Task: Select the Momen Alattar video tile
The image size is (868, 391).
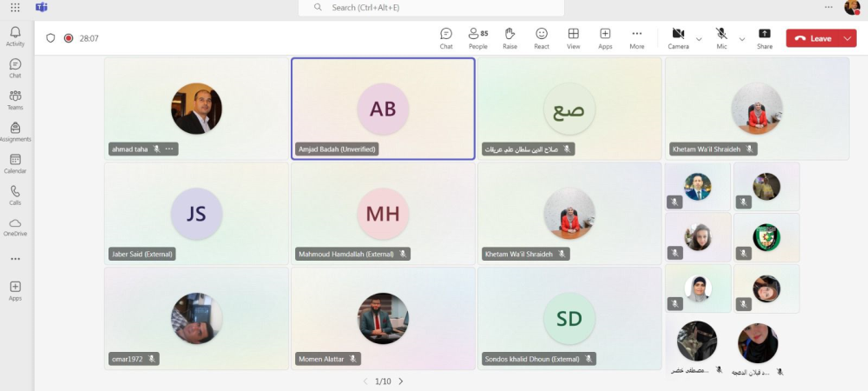Action: [x=383, y=318]
